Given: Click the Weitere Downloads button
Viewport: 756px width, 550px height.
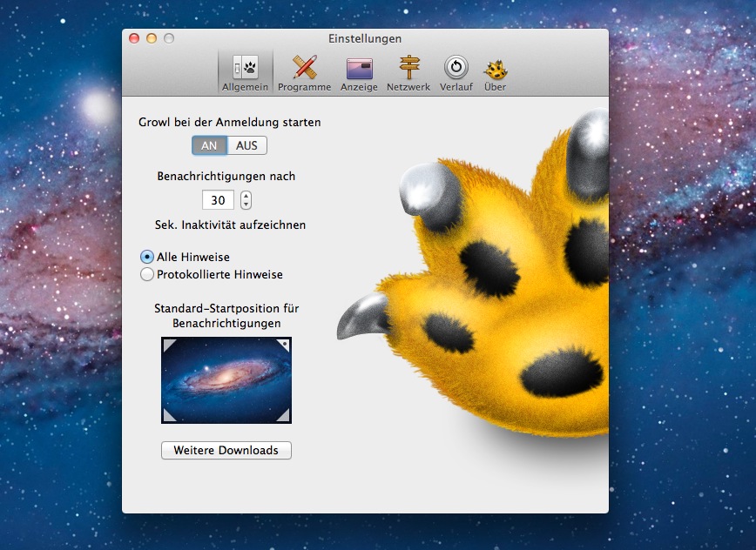Looking at the screenshot, I should coord(226,450).
